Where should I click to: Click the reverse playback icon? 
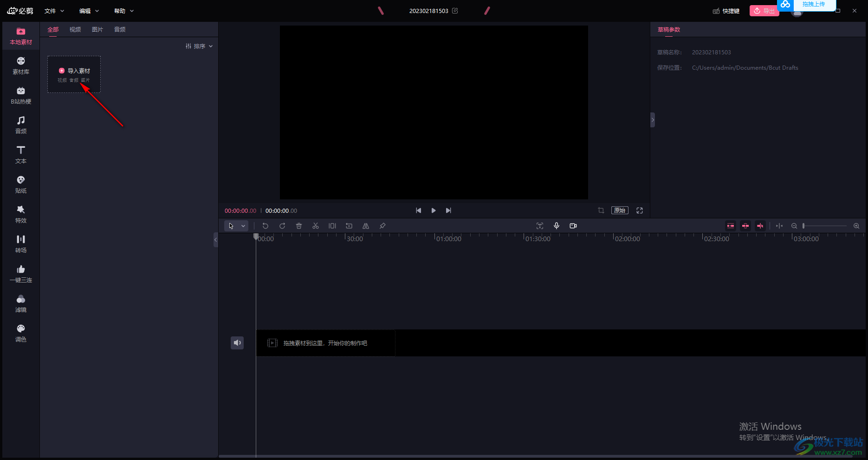click(x=349, y=226)
